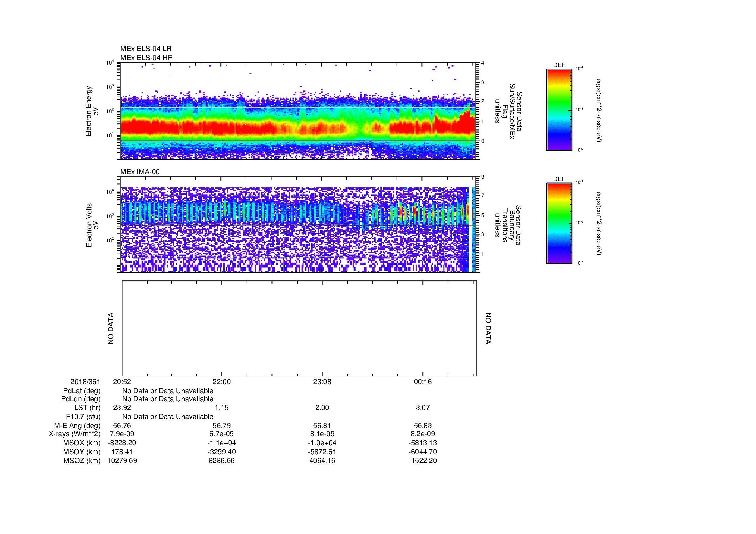Click the date label '2018/361'
This screenshot has width=756, height=534.
coord(85,382)
